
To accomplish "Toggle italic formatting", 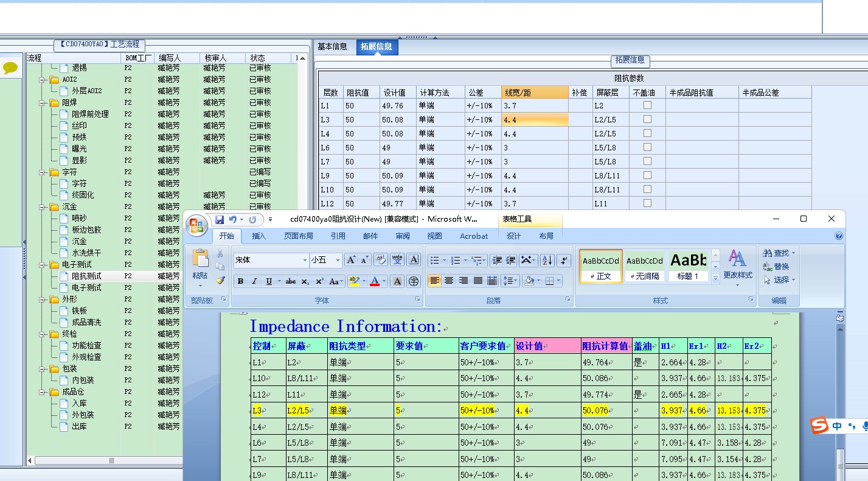I will [254, 281].
